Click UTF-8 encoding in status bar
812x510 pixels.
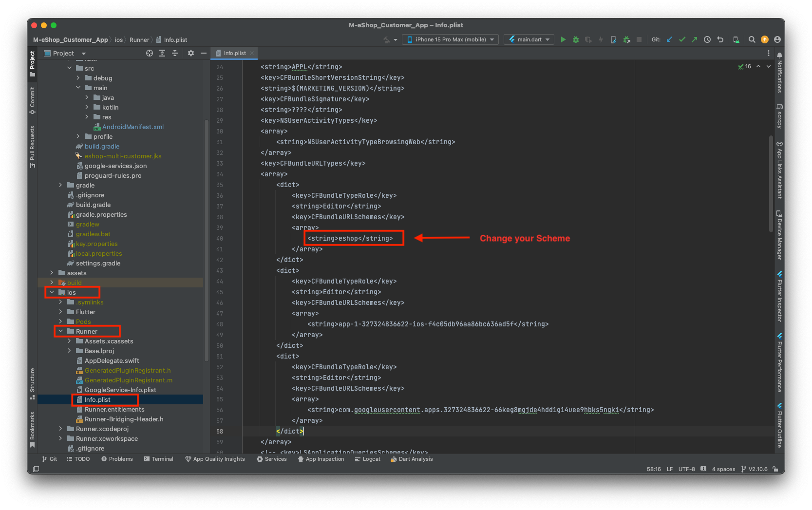coord(686,469)
